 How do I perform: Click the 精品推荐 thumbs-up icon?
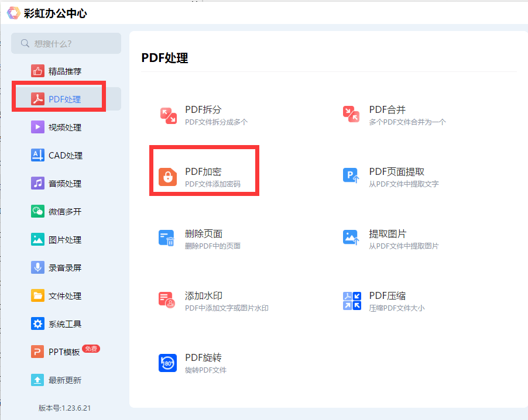[37, 71]
